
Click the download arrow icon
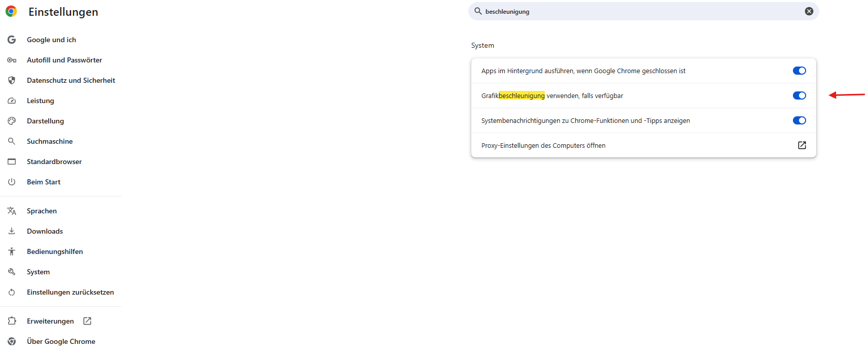pos(12,231)
